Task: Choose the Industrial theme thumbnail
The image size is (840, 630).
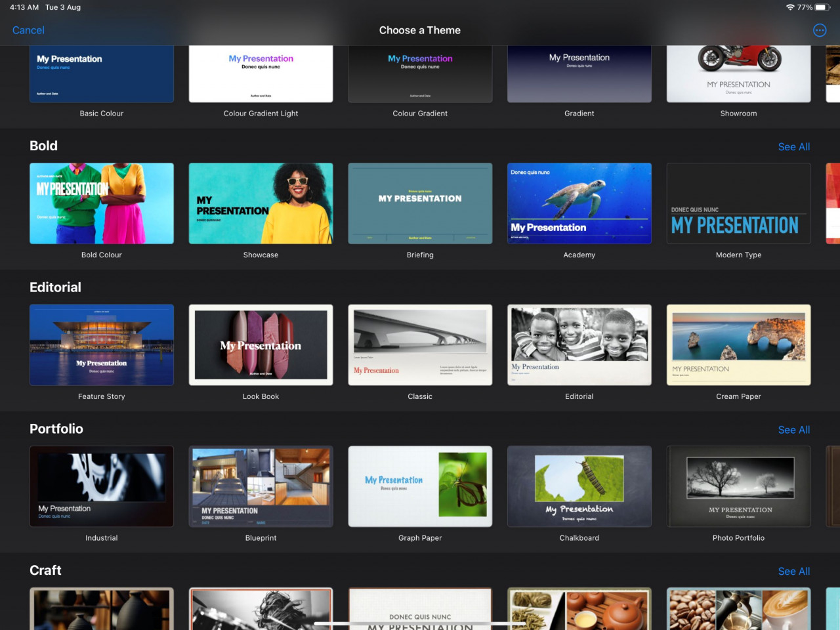Action: pyautogui.click(x=102, y=486)
